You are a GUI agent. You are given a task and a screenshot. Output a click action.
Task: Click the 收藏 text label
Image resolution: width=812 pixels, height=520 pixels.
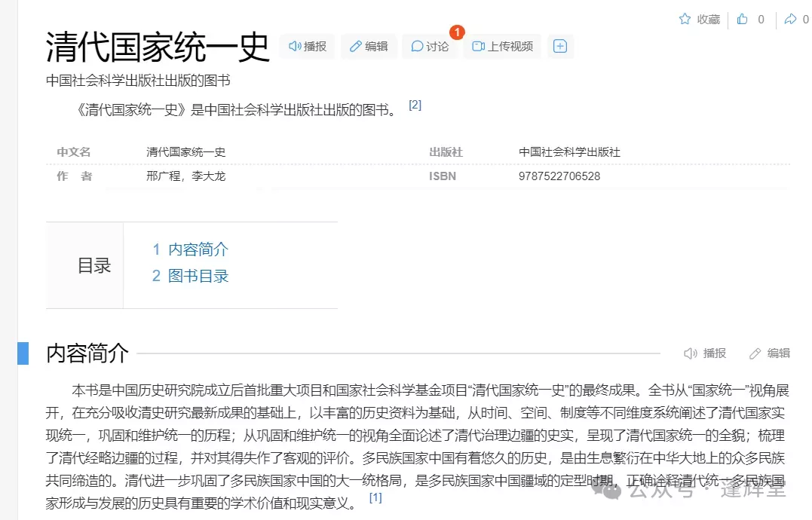709,20
